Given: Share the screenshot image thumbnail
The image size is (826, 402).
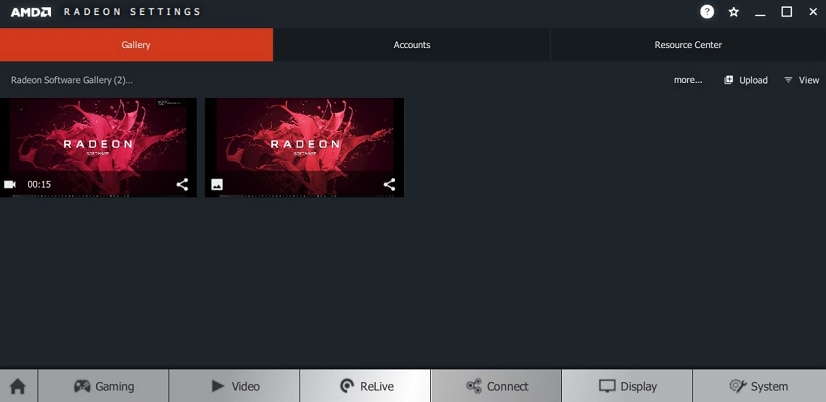Looking at the screenshot, I should (389, 184).
